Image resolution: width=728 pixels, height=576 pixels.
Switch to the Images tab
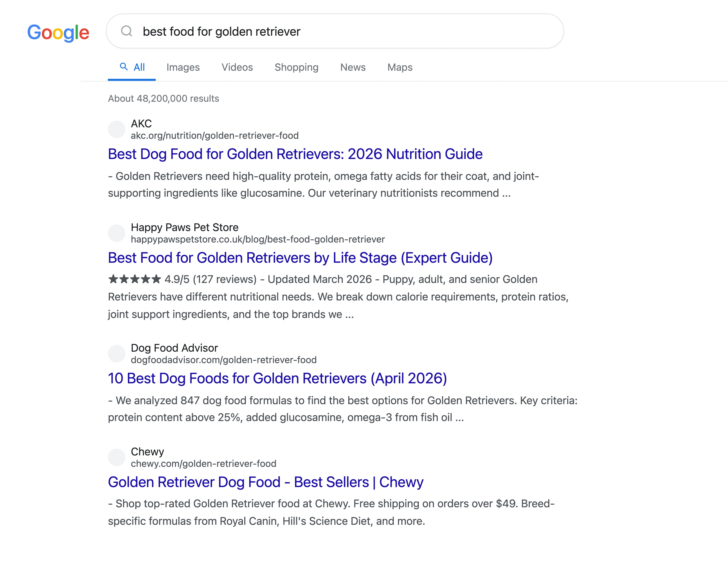point(183,67)
